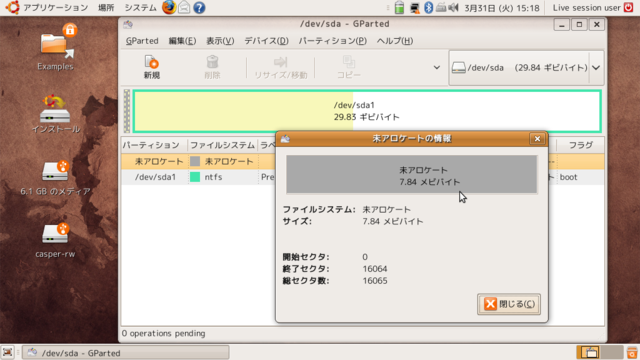Open the Edit (編集) menu
The height and width of the screenshot is (360, 640).
click(x=182, y=41)
